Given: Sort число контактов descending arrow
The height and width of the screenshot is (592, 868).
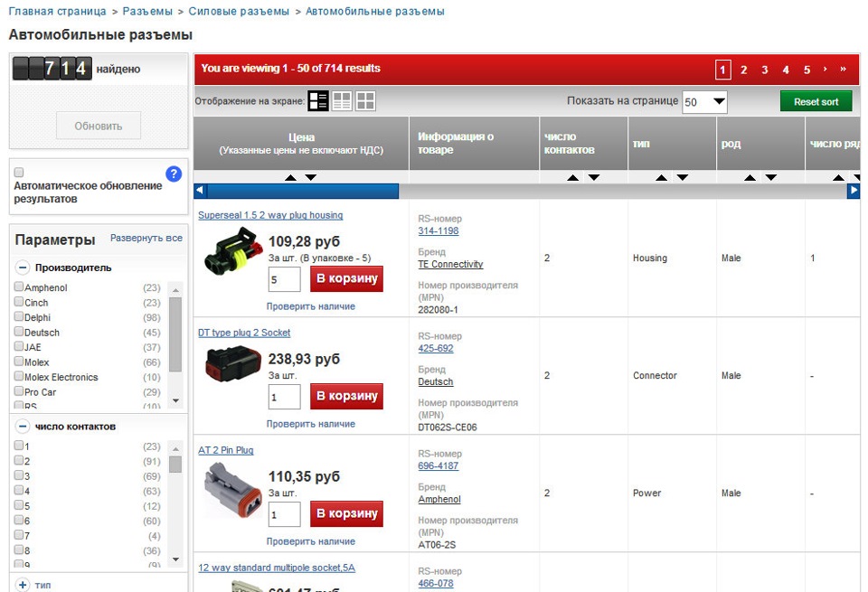Looking at the screenshot, I should tap(594, 177).
